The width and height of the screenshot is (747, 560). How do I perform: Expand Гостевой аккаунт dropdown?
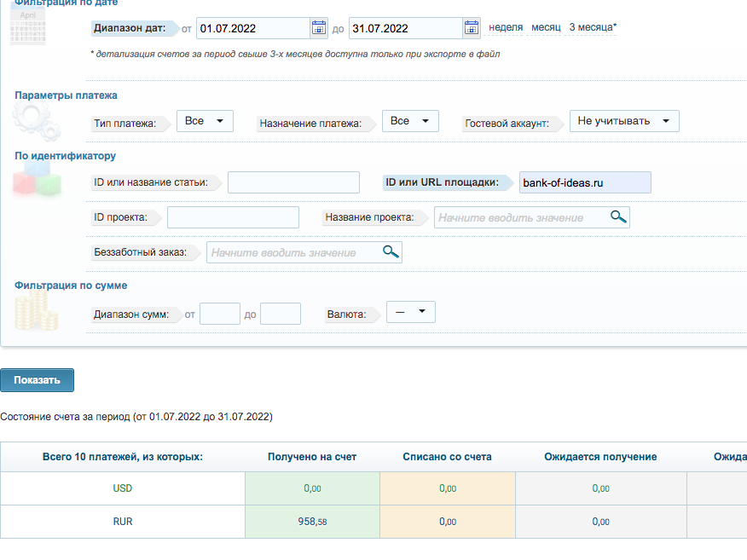pos(623,121)
